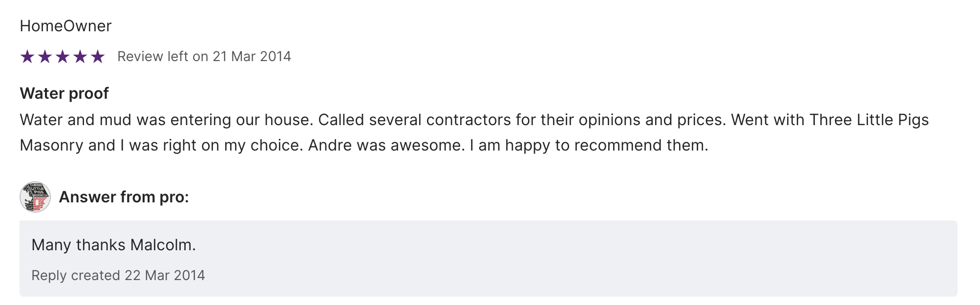Click the 'Water and mud' opening sentence
This screenshot has height=305, width=980.
166,120
